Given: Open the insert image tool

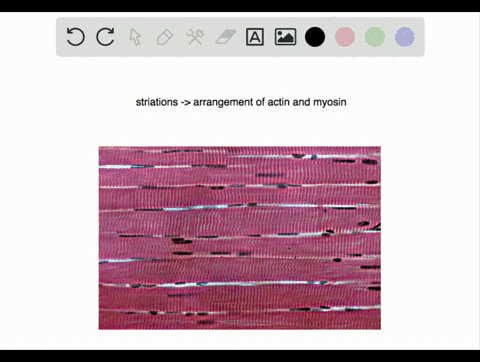Looking at the screenshot, I should click(x=285, y=37).
